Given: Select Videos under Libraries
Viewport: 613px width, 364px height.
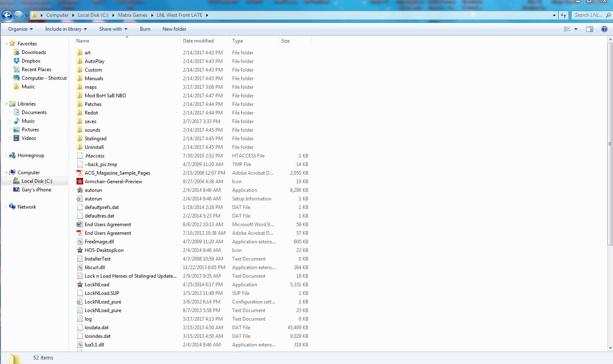Looking at the screenshot, I should pos(29,138).
